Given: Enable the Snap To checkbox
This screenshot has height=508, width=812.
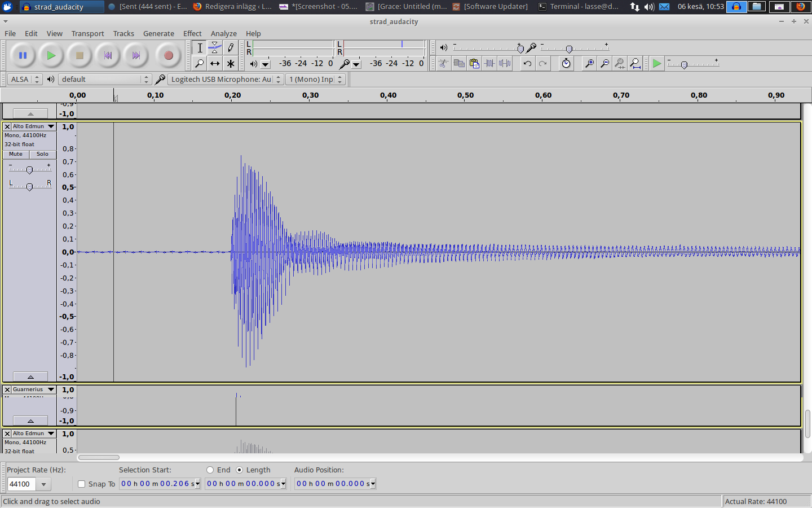Looking at the screenshot, I should 82,484.
